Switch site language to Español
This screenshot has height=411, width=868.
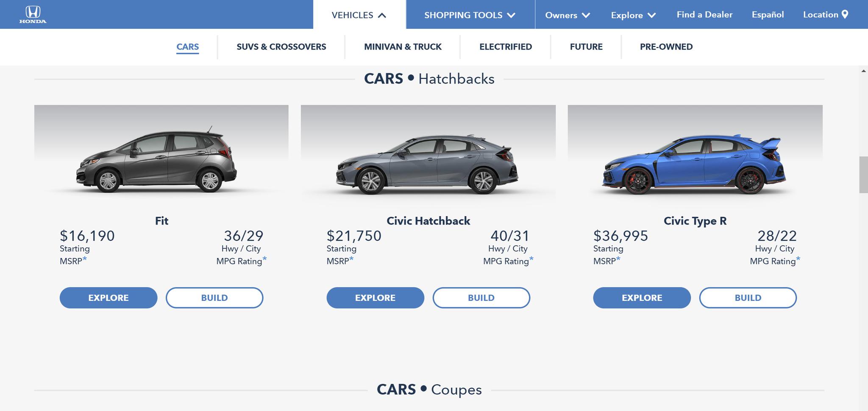(x=768, y=15)
